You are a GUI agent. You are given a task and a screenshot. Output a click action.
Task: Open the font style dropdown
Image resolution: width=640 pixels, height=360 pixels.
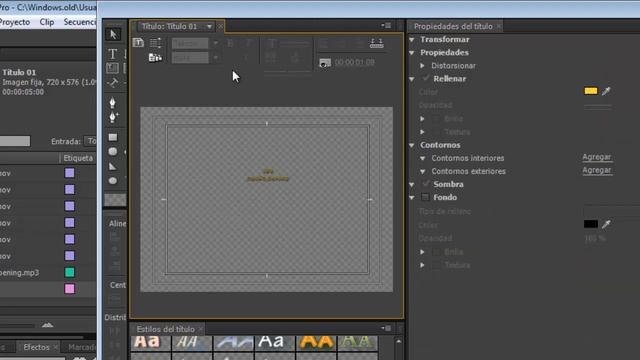(216, 58)
